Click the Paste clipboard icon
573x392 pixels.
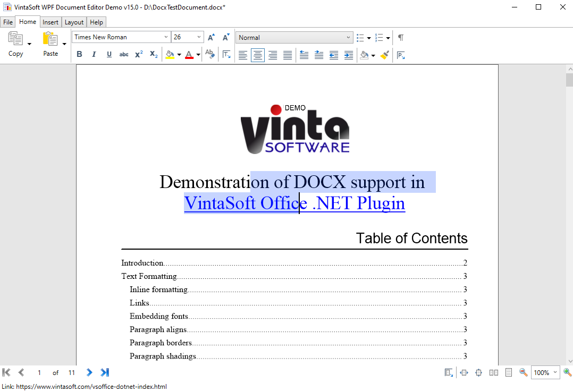pos(50,39)
